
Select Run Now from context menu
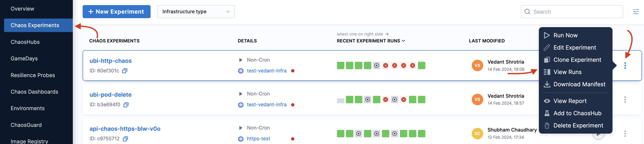coord(565,35)
